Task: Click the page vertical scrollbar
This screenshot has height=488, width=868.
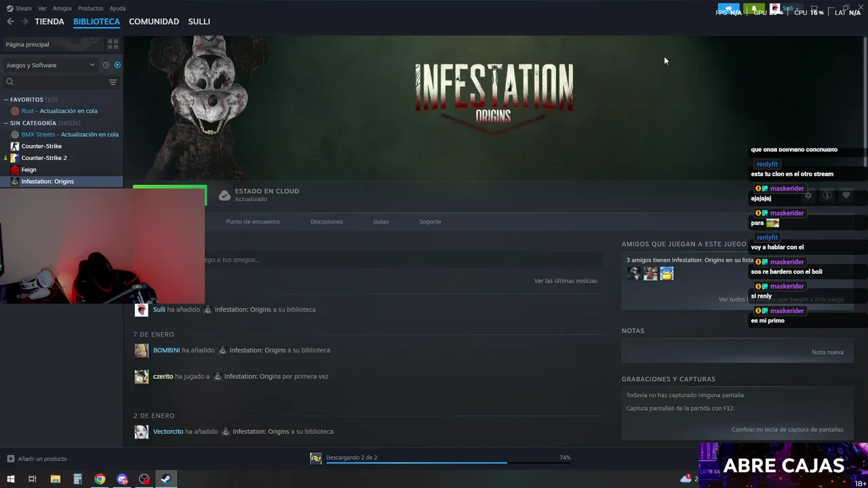Action: [865, 102]
